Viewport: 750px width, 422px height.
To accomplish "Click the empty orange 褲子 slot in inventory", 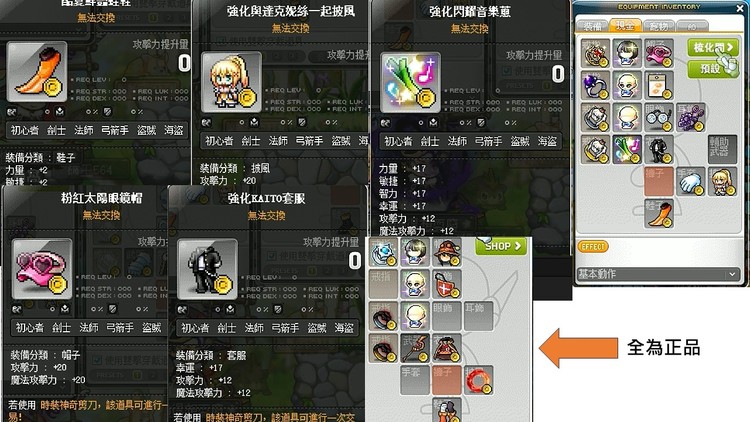I will [659, 181].
